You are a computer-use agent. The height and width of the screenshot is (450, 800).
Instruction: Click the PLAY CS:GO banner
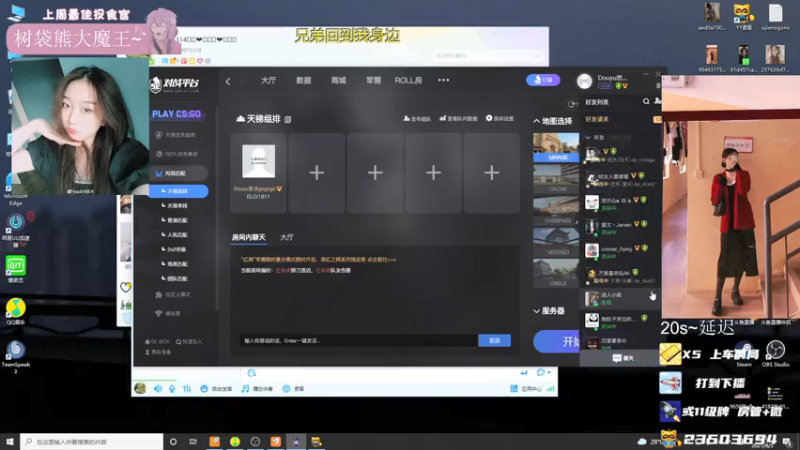point(177,114)
